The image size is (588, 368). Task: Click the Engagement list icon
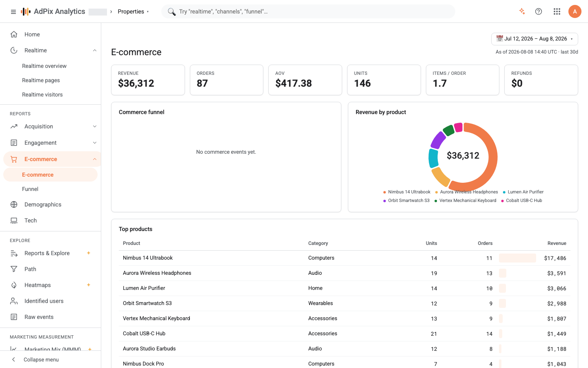point(14,143)
